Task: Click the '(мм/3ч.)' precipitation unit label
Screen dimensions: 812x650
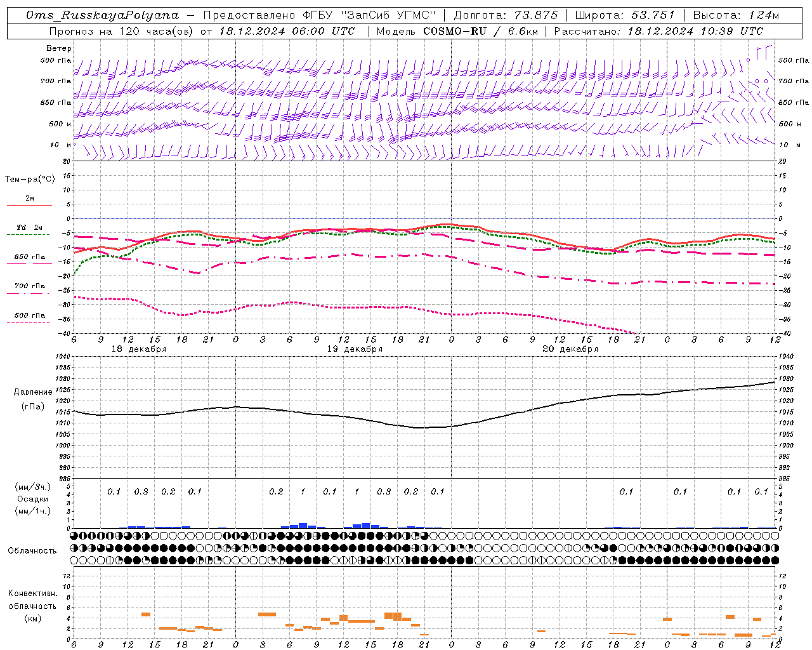Action: click(32, 487)
